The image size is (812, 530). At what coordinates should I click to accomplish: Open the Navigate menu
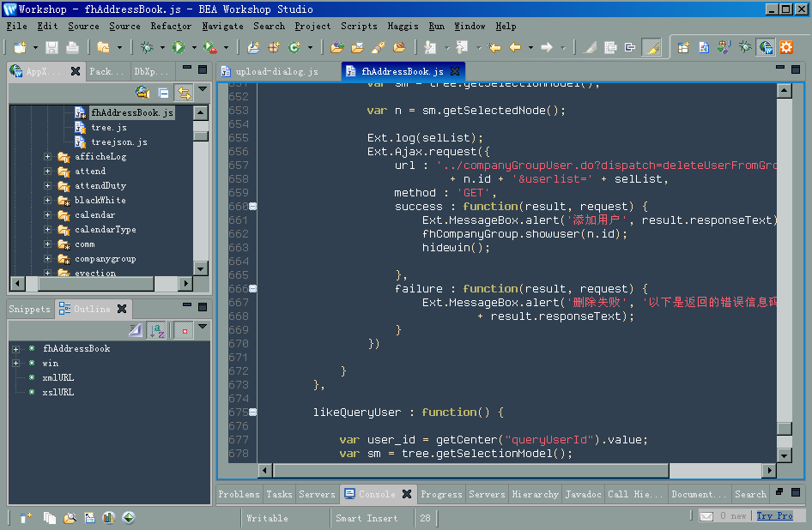222,26
